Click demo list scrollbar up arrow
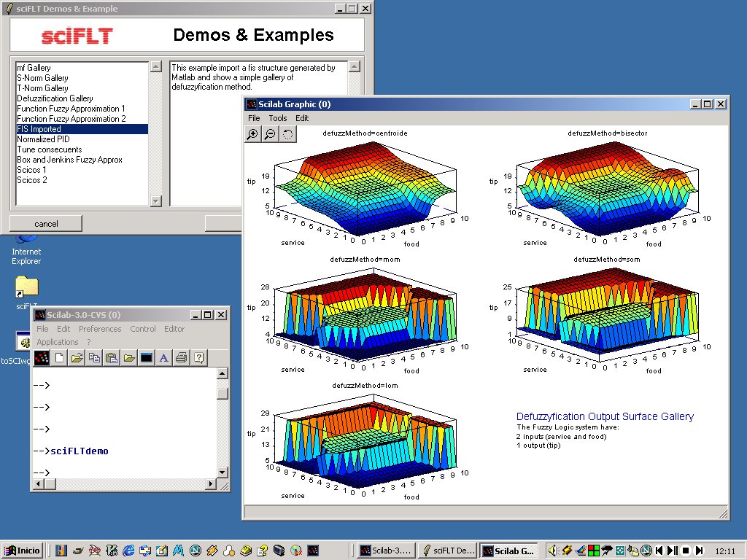Screen dimensions: 747x560 [156, 66]
